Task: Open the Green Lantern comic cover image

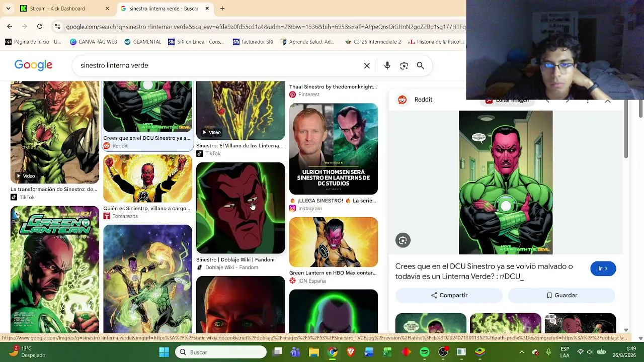Action: (55, 269)
